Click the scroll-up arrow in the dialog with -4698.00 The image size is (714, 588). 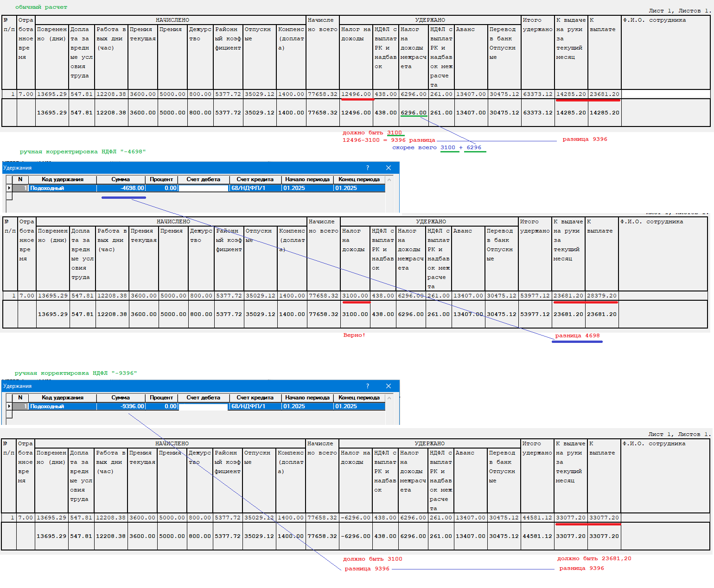pyautogui.click(x=389, y=180)
